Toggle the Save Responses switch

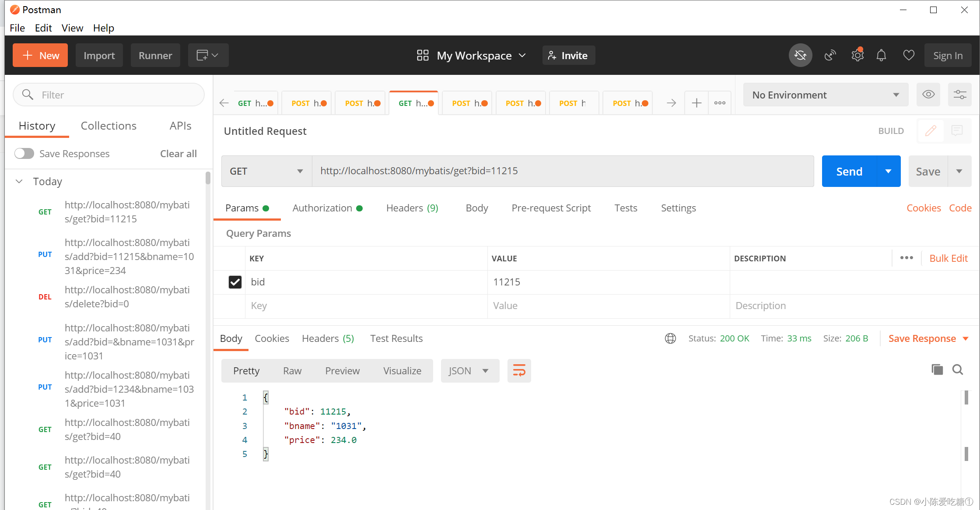[24, 154]
